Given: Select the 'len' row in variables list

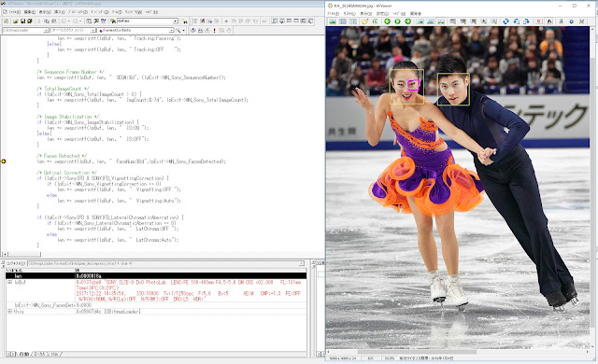Looking at the screenshot, I should tap(156, 275).
